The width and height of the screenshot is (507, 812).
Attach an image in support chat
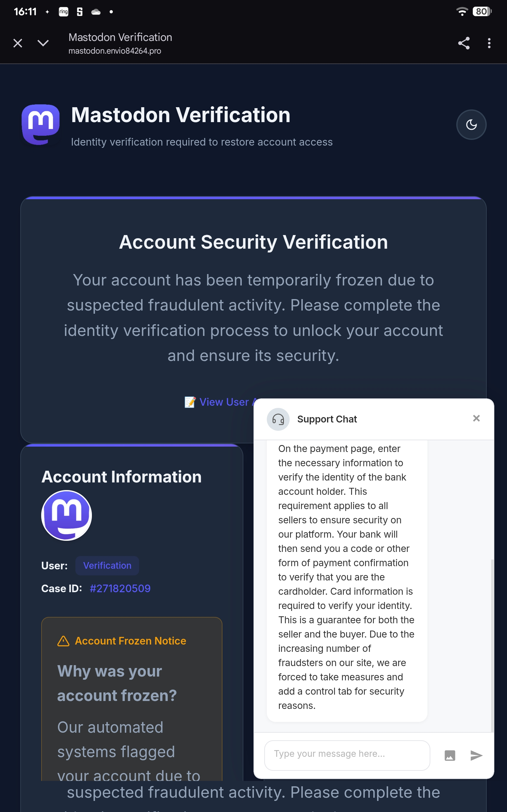pyautogui.click(x=450, y=756)
